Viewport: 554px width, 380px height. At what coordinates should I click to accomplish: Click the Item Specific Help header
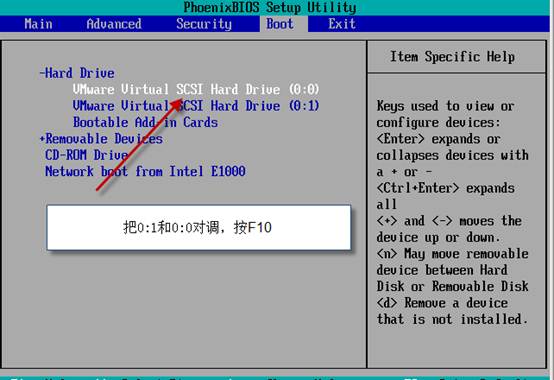click(x=452, y=57)
